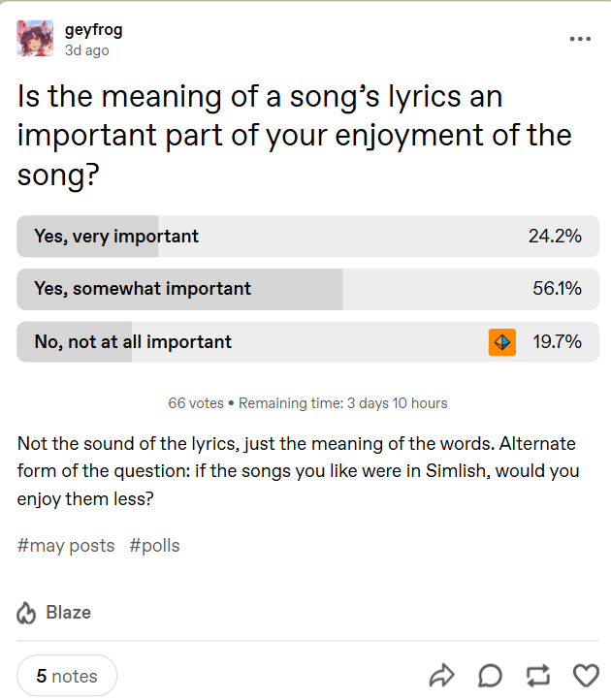Click the poll question heading text
The image size is (611, 700).
291,136
